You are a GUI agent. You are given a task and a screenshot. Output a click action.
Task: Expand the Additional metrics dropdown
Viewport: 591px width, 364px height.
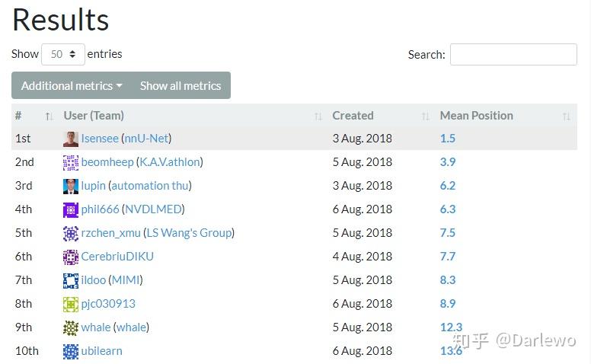(72, 85)
